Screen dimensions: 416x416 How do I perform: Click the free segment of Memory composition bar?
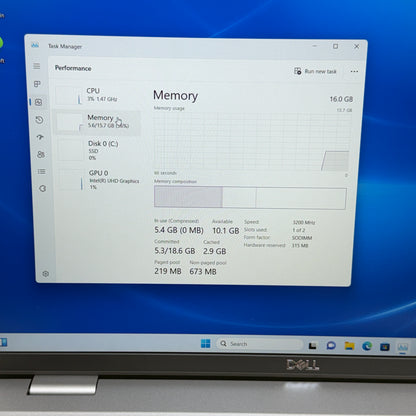point(301,198)
